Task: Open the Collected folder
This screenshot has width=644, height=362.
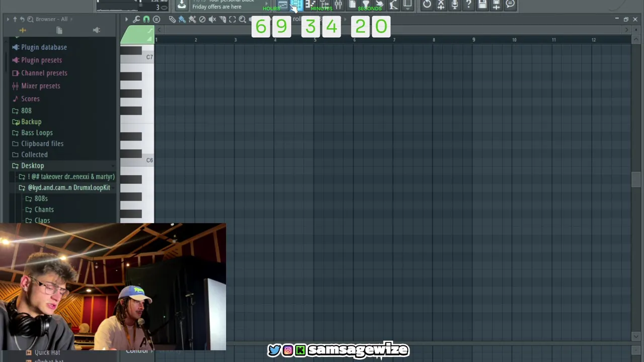Action: (x=34, y=155)
